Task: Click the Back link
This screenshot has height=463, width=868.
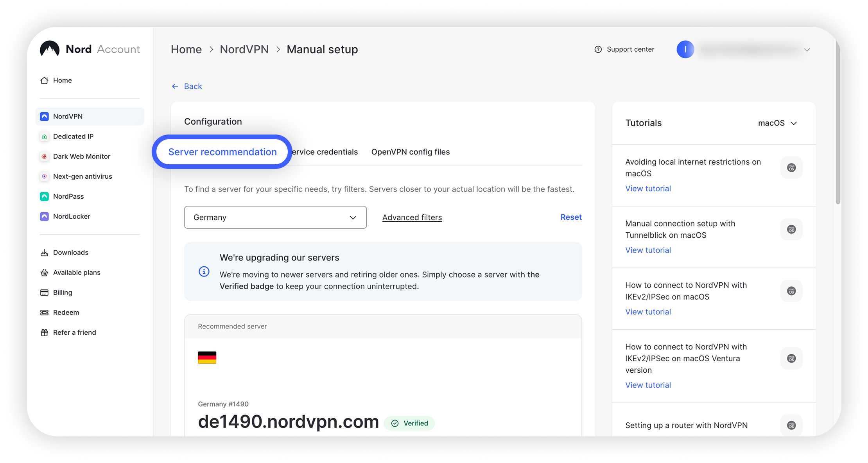Action: [x=193, y=86]
